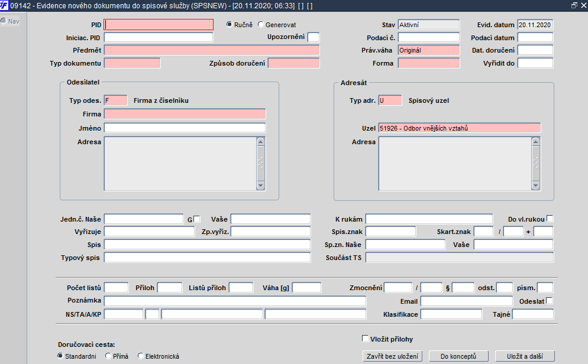Click the application logo icon in title bar
The height and width of the screenshot is (364, 588).
pyautogui.click(x=4, y=5)
